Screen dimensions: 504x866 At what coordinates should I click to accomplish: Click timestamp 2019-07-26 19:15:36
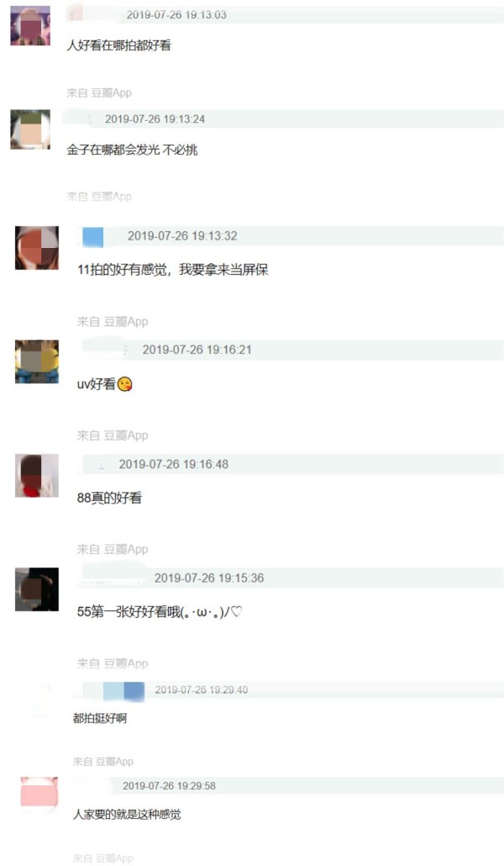pos(208,578)
